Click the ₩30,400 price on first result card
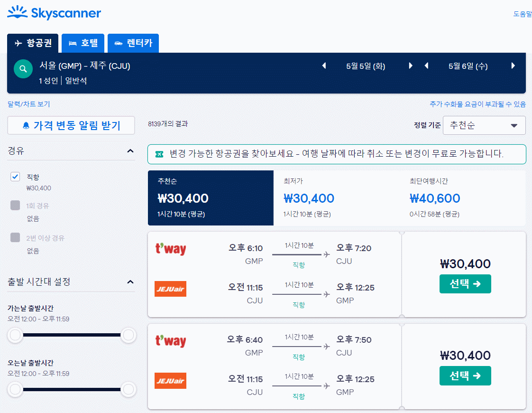This screenshot has width=532, height=413. pyautogui.click(x=465, y=264)
